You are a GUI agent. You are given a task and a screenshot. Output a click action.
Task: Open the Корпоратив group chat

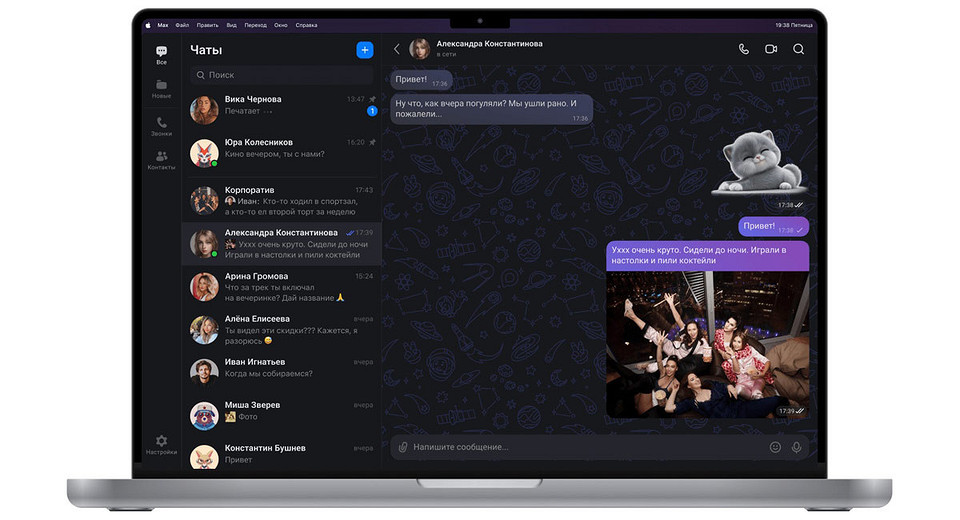tap(282, 200)
